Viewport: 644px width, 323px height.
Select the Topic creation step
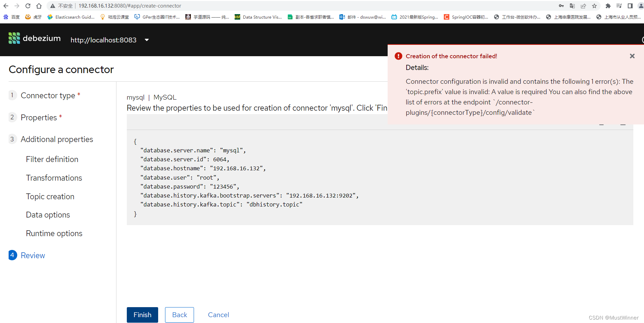50,196
